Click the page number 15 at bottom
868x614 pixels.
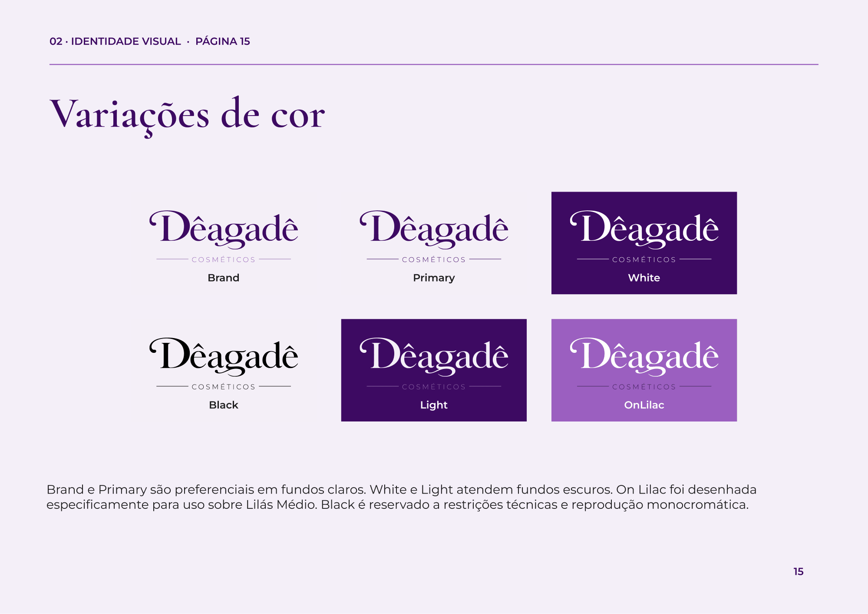coord(798,572)
